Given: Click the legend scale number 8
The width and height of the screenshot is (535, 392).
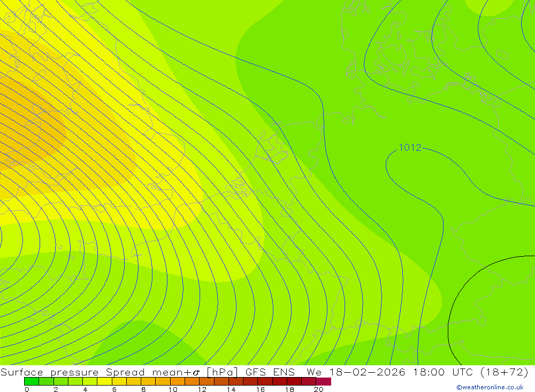Looking at the screenshot, I should [143, 389].
